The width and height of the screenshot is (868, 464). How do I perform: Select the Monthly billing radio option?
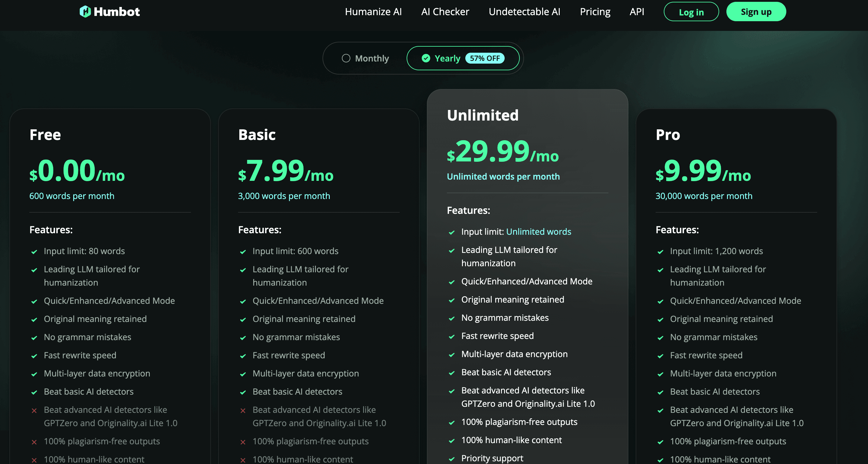(346, 58)
